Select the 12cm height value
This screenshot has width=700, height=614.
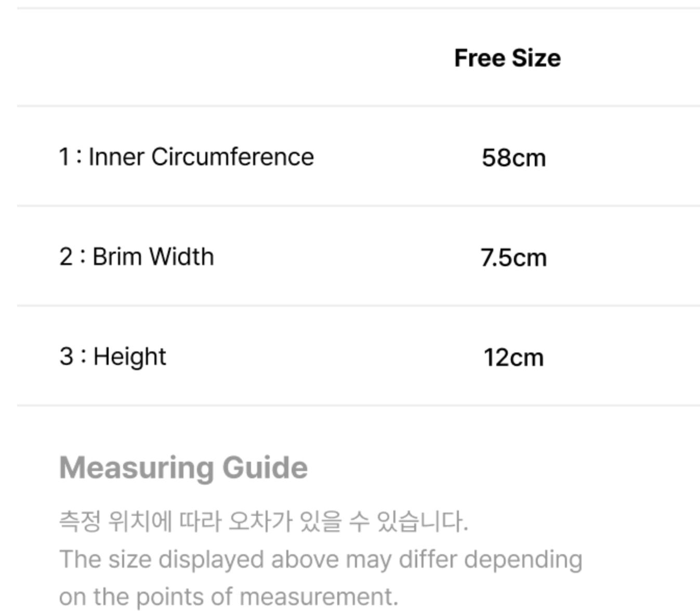point(513,358)
